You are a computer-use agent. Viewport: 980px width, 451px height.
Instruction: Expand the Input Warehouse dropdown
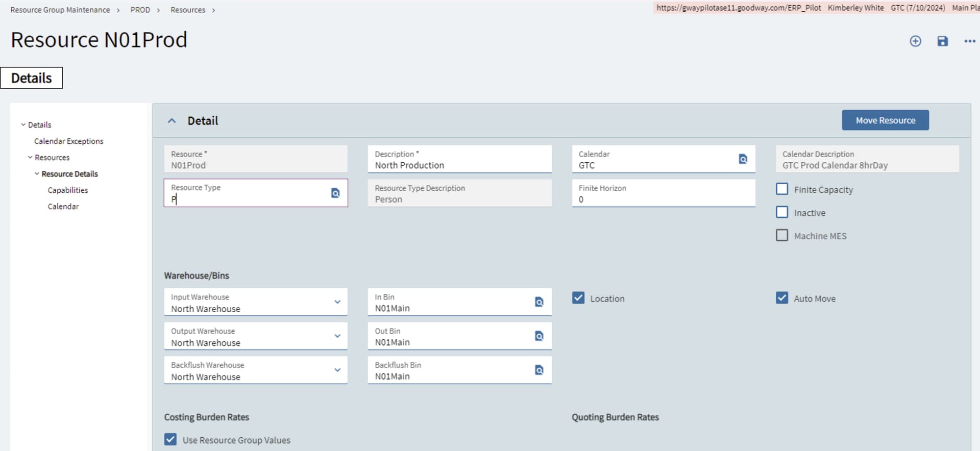(337, 302)
